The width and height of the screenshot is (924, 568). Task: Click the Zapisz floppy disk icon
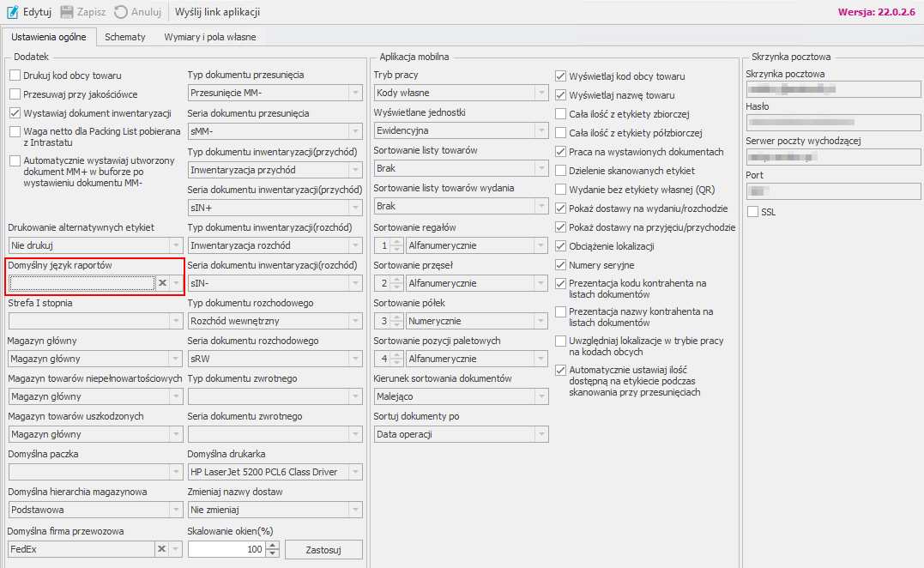[x=67, y=12]
